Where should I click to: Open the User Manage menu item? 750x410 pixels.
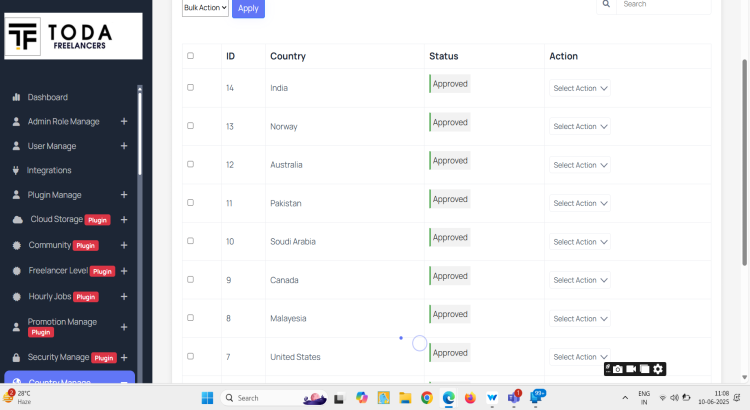(x=52, y=146)
